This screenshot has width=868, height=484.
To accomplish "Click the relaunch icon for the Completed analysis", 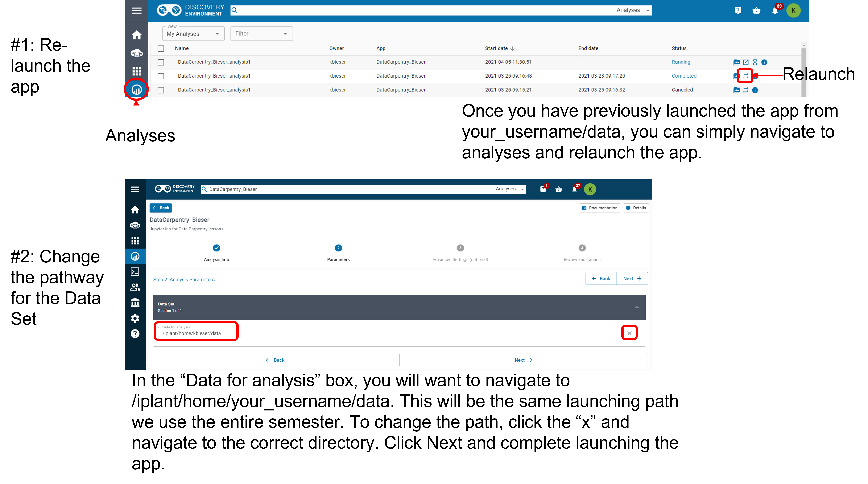I will (x=745, y=76).
